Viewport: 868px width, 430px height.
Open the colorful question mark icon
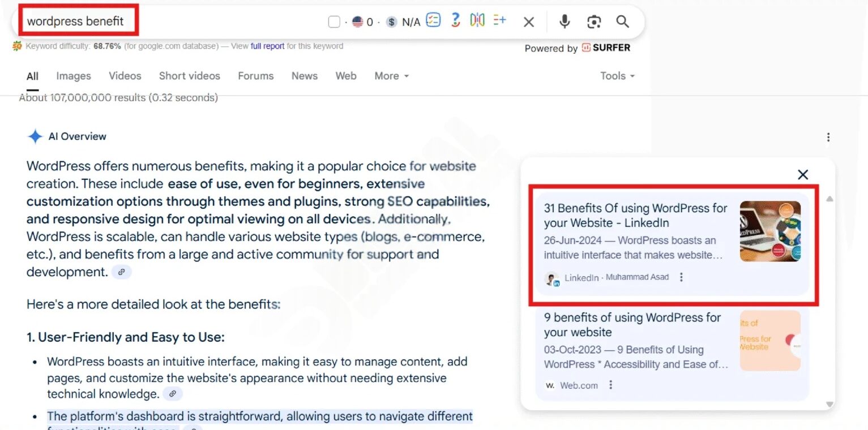tap(455, 20)
